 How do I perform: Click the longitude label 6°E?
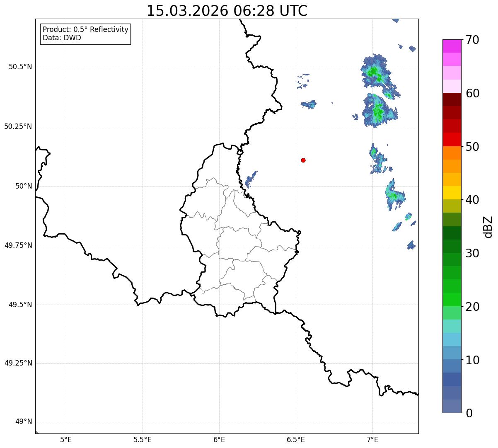pyautogui.click(x=219, y=439)
